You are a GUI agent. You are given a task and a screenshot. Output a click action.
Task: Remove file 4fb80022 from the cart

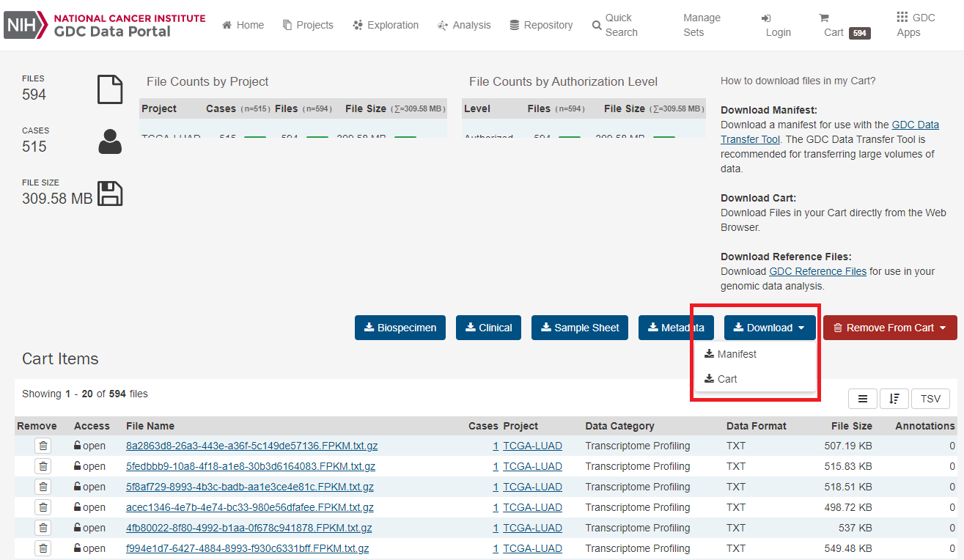[x=43, y=528]
